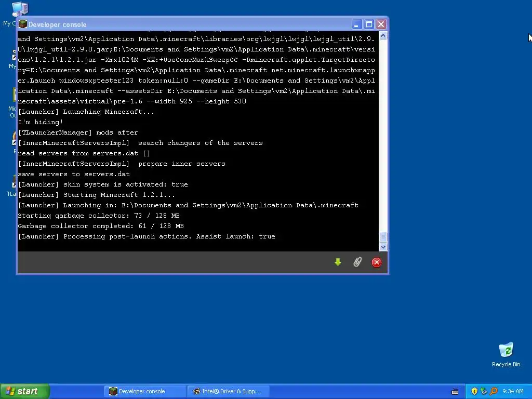Switch to the Intel Driver & Supp... taskbar button
The height and width of the screenshot is (399, 532).
[229, 391]
